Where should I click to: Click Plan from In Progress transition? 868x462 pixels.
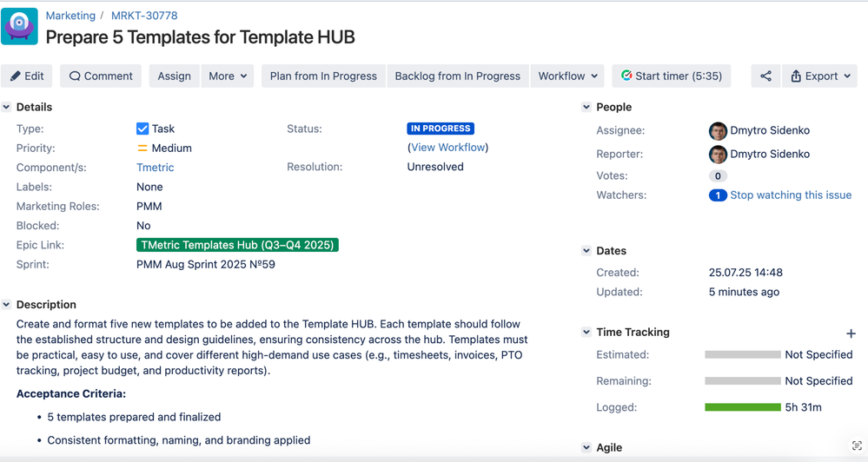(x=323, y=76)
